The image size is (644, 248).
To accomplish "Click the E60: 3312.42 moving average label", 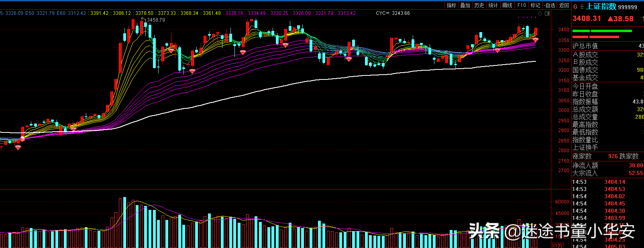I will [71, 13].
